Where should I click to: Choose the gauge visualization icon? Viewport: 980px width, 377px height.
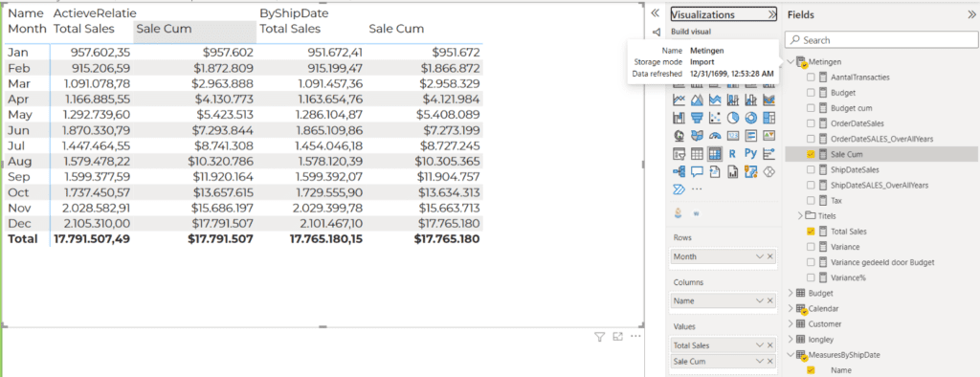(715, 135)
